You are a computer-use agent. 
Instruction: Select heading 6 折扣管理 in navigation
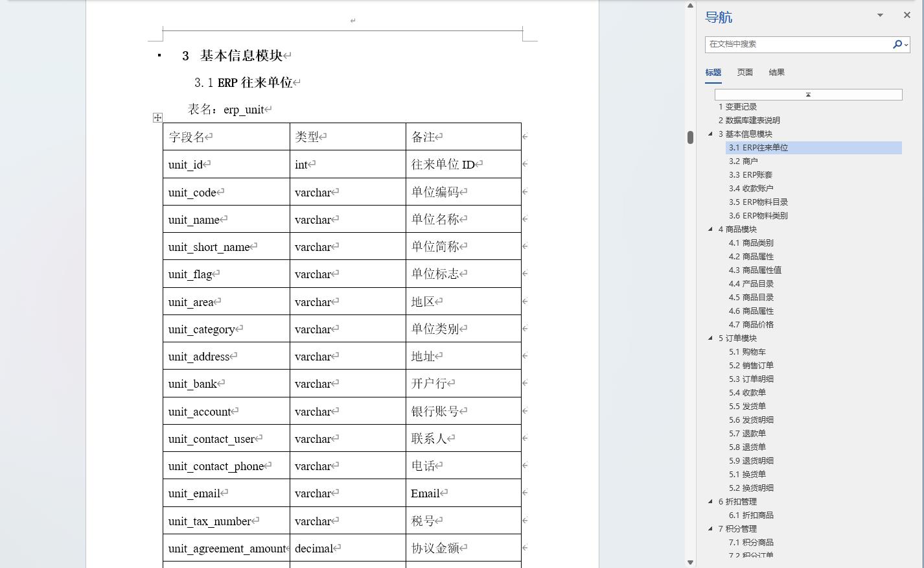pos(737,502)
